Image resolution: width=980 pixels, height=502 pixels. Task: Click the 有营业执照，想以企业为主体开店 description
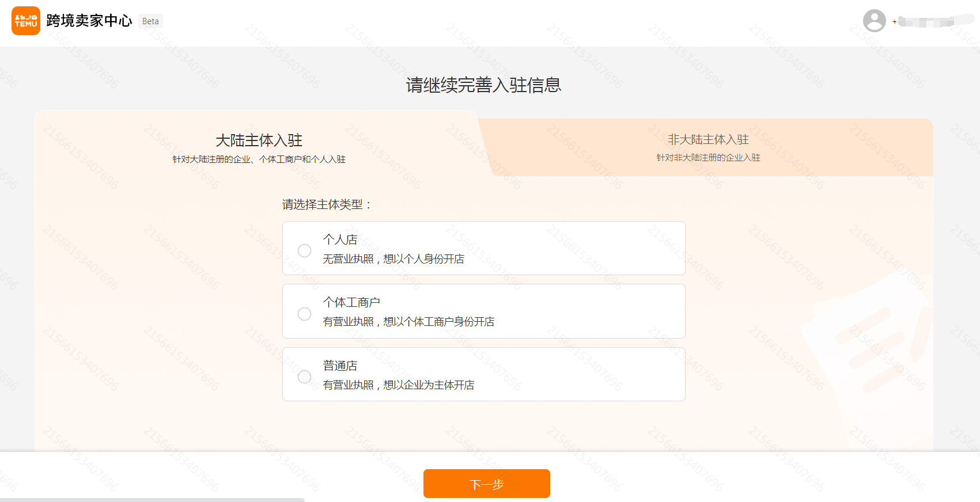[398, 385]
